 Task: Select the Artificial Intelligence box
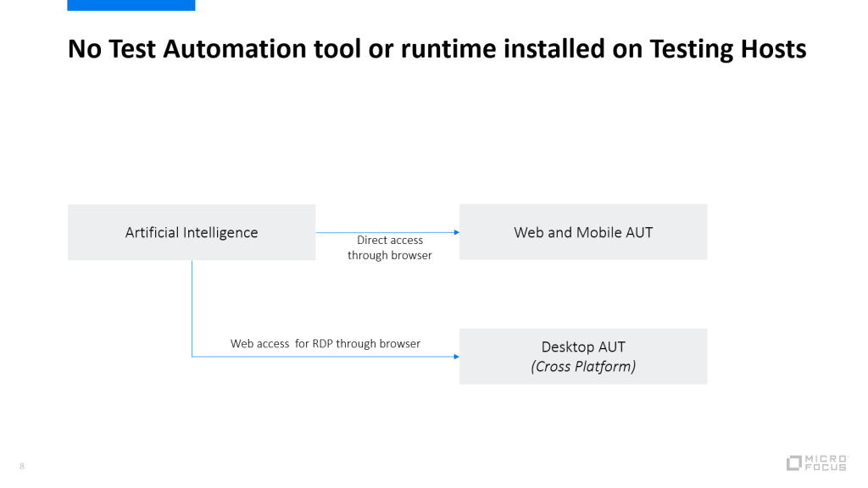pos(192,232)
